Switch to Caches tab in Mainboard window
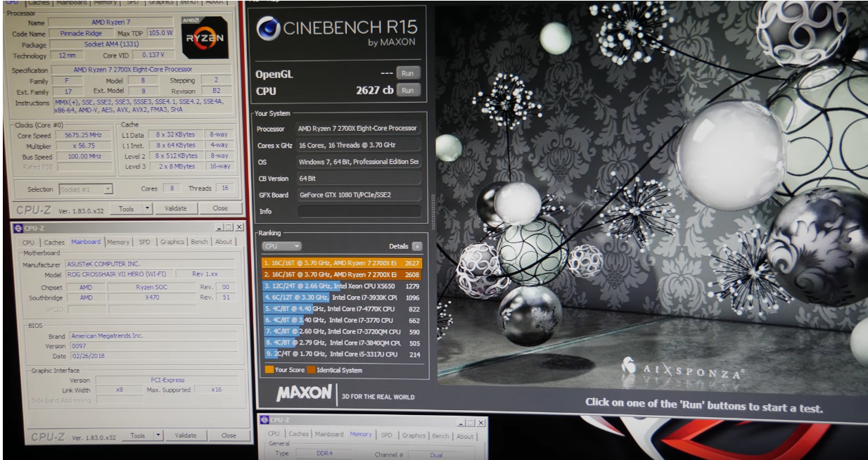Image resolution: width=868 pixels, height=460 pixels. tap(53, 242)
